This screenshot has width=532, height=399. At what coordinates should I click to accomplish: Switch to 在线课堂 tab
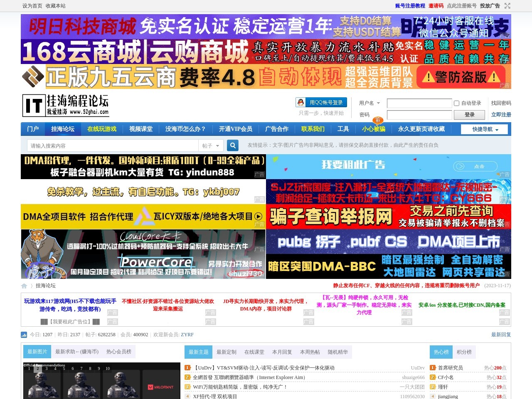[x=254, y=352]
